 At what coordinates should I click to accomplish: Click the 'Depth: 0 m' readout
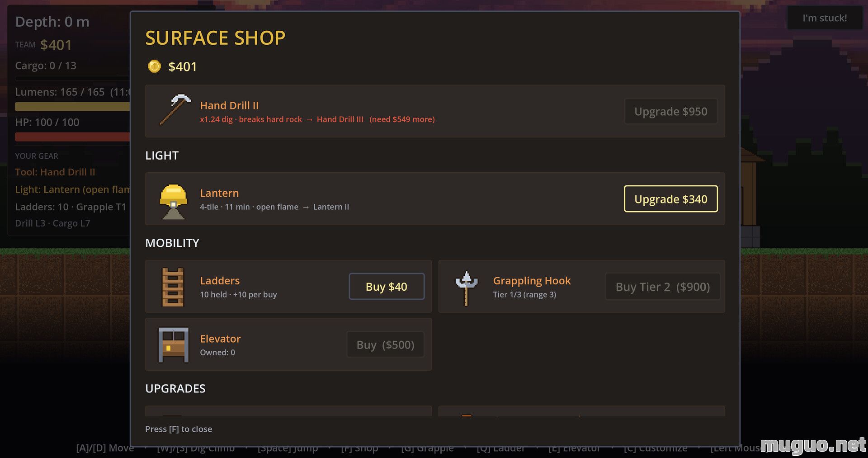52,22
